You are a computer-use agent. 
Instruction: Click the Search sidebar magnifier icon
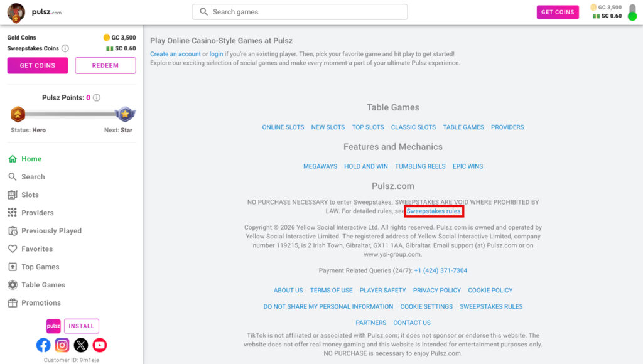[13, 177]
